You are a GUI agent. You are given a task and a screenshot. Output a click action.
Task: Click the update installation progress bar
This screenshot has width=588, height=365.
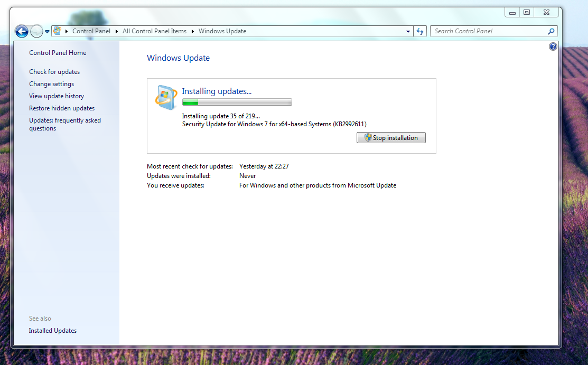[237, 102]
